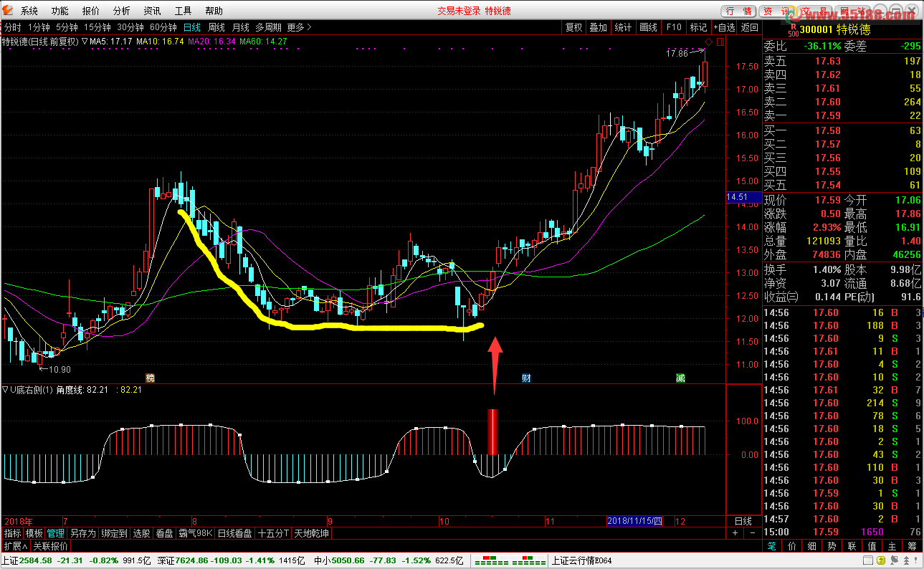This screenshot has height=569, width=924.
Task: Select the 1分钟 period
Action: click(x=39, y=27)
